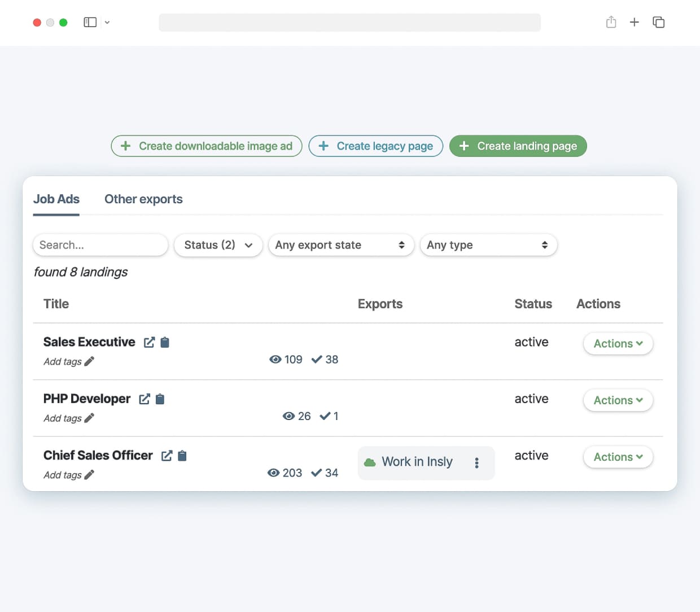Click Create landing page
This screenshot has height=612, width=700.
tap(518, 146)
